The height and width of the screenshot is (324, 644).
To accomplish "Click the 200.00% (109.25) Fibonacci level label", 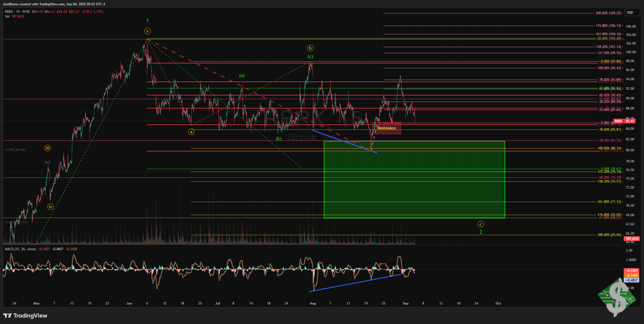I will pos(608,13).
